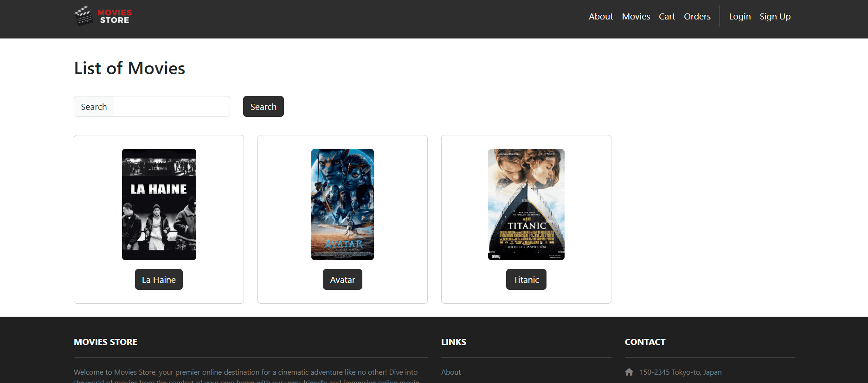The width and height of the screenshot is (868, 383).
Task: Open the About page in navbar
Action: point(601,16)
